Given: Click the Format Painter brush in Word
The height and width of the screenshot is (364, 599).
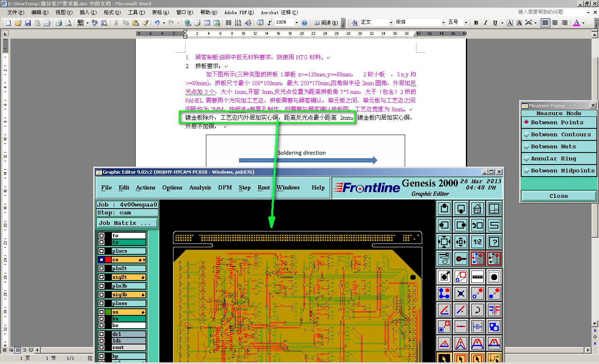Looking at the screenshot, I should (145, 23).
